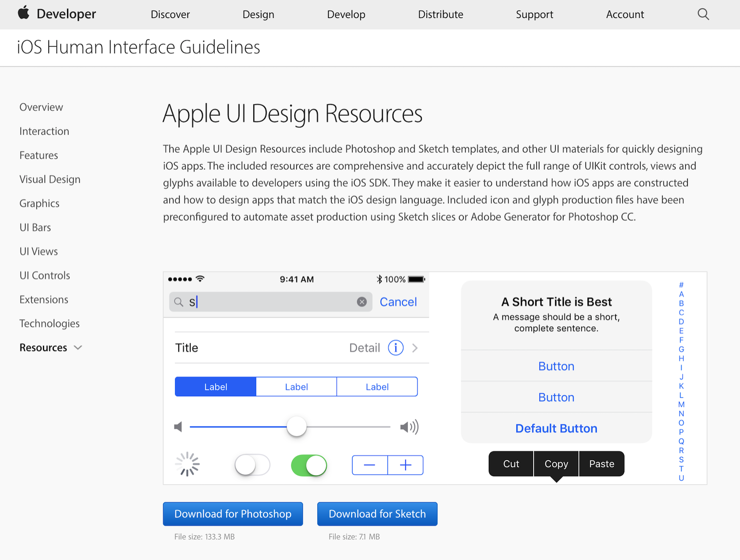The image size is (740, 560).
Task: Go to Technologies in sidebar
Action: pos(50,324)
